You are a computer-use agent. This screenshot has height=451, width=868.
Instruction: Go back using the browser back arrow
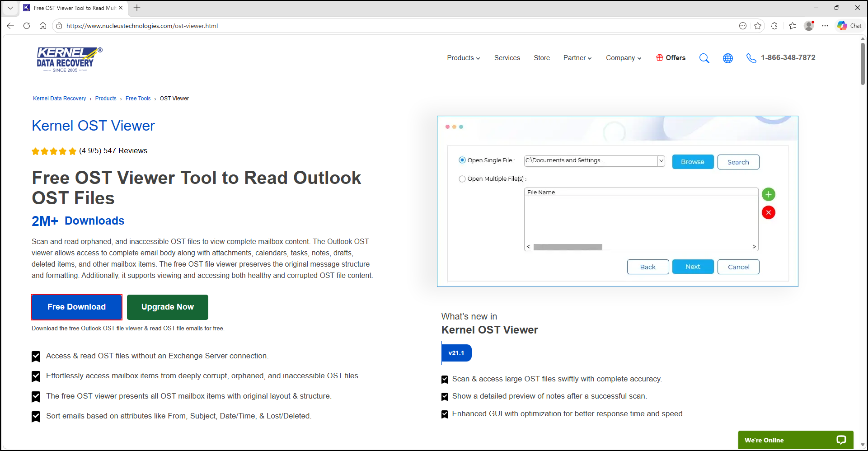click(x=10, y=26)
